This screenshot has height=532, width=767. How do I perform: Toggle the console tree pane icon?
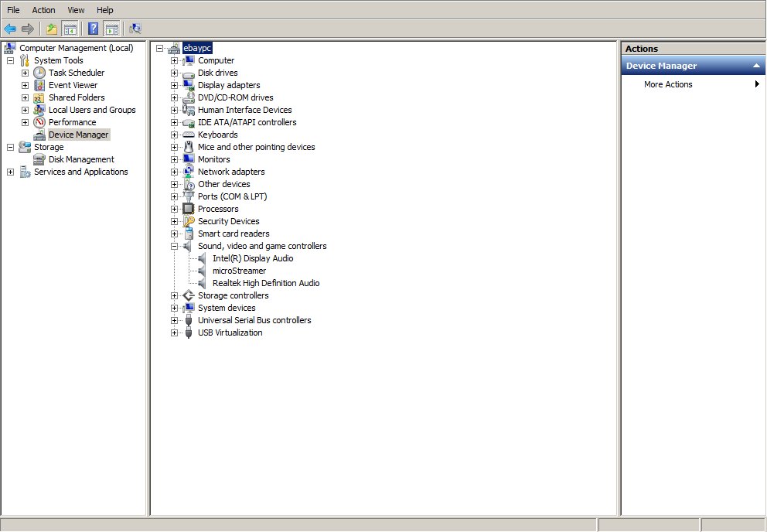pyautogui.click(x=70, y=29)
